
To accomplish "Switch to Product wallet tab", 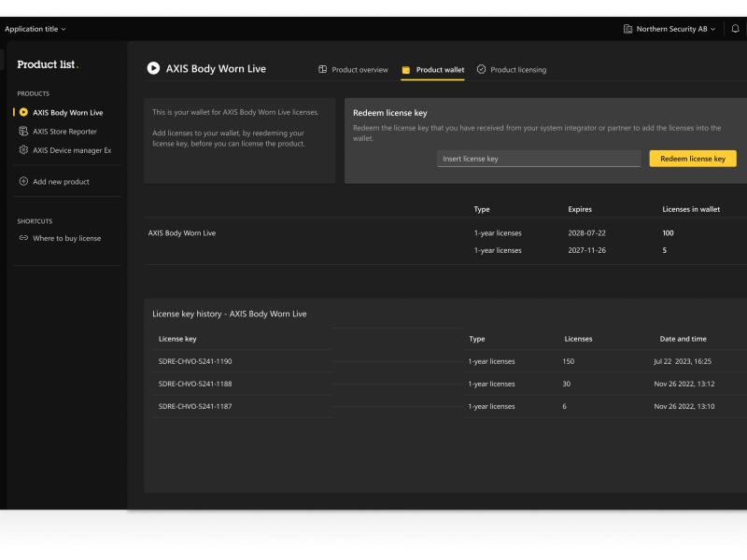I will [x=432, y=70].
